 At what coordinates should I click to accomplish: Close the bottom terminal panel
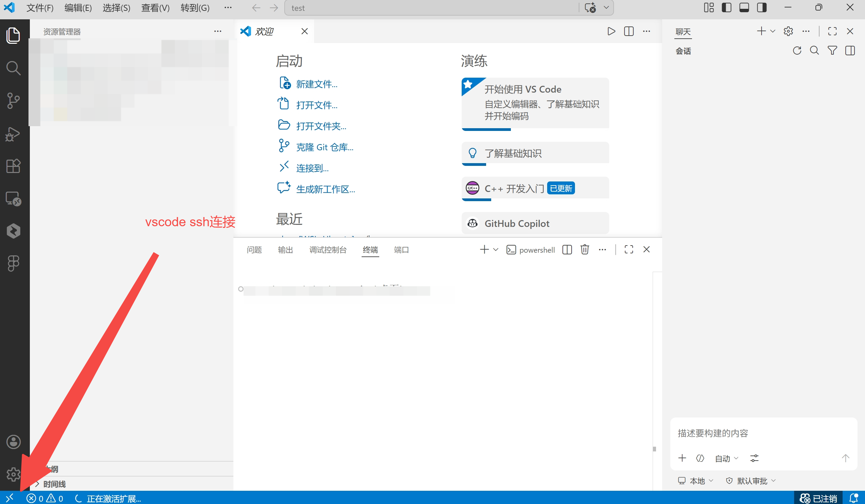646,249
